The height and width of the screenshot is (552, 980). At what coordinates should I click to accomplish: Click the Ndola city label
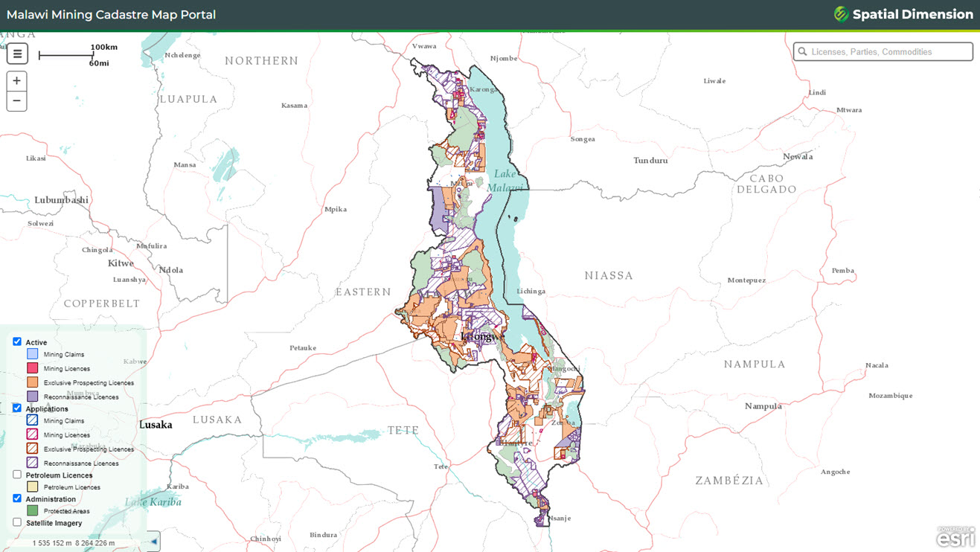coord(170,270)
